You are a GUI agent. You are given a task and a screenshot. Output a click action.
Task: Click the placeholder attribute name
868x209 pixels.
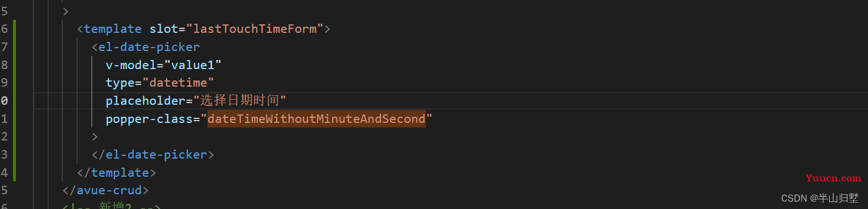click(x=146, y=101)
